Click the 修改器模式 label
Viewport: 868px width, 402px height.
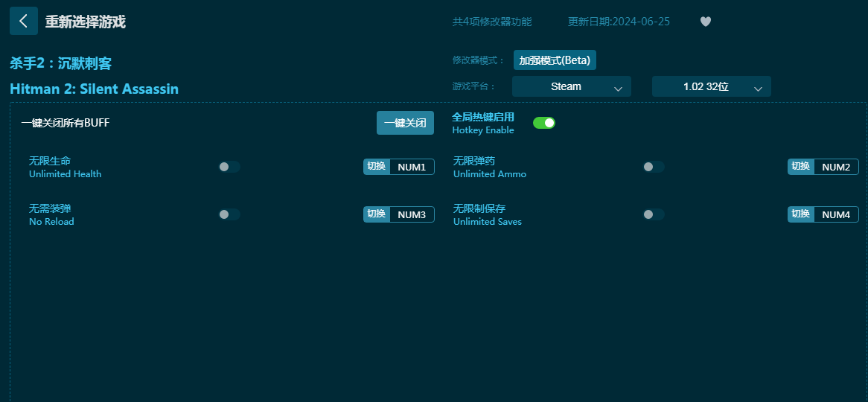tap(478, 60)
